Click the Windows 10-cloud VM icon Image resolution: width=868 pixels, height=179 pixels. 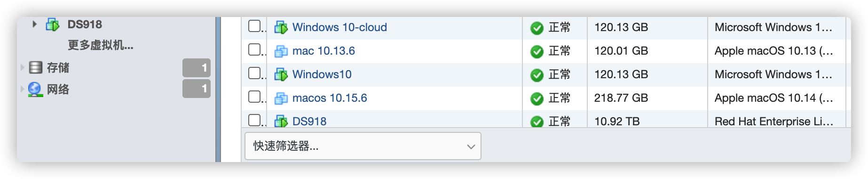click(281, 27)
